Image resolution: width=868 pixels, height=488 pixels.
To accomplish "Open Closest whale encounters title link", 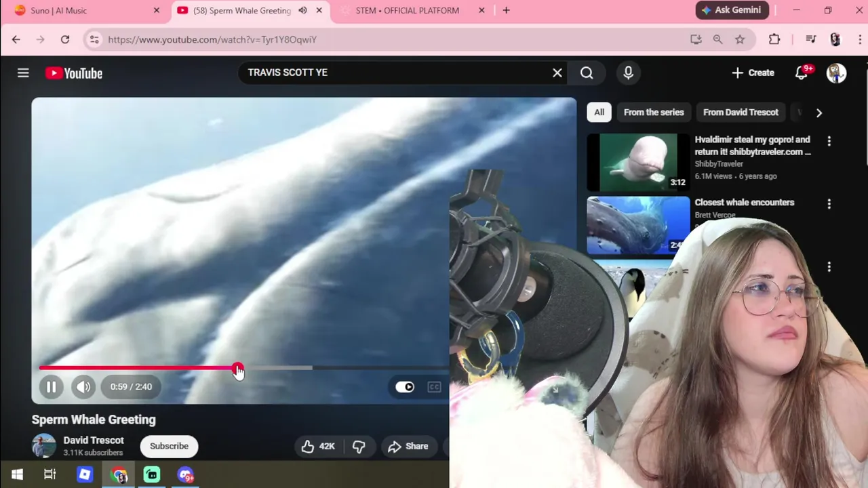I will tap(744, 202).
